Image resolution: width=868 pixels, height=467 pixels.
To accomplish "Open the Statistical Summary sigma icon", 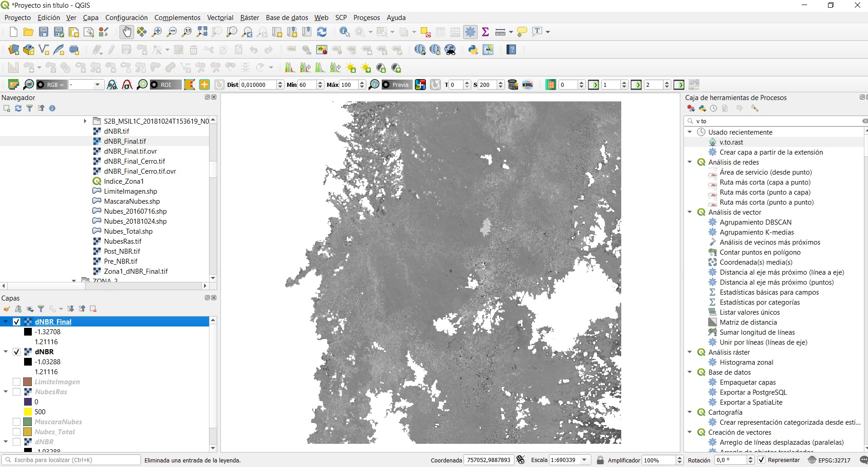I will point(485,32).
